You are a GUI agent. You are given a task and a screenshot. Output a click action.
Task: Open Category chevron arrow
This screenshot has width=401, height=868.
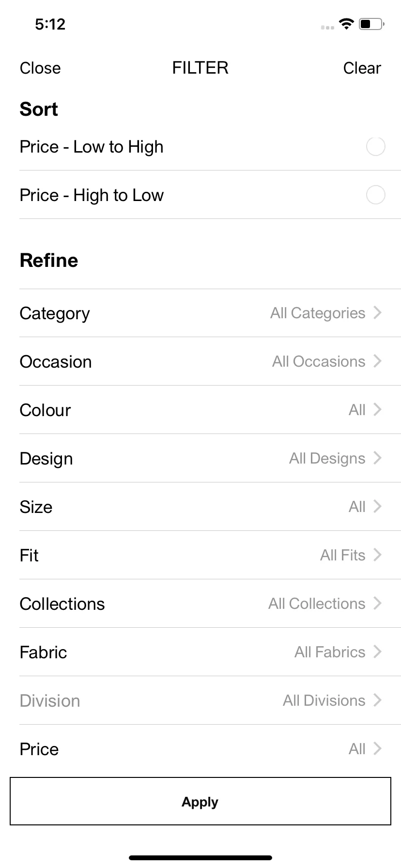point(378,313)
